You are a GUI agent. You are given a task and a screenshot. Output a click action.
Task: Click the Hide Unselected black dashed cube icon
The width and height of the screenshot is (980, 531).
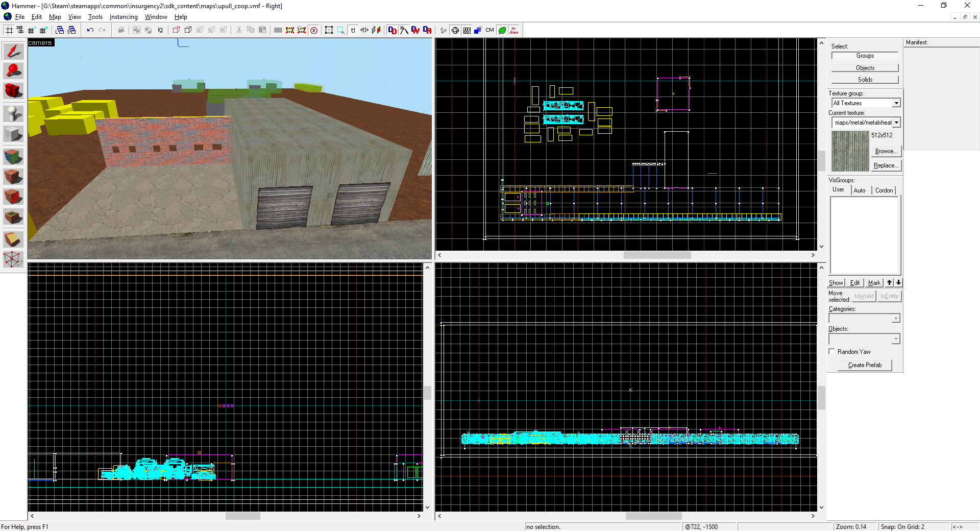[188, 30]
